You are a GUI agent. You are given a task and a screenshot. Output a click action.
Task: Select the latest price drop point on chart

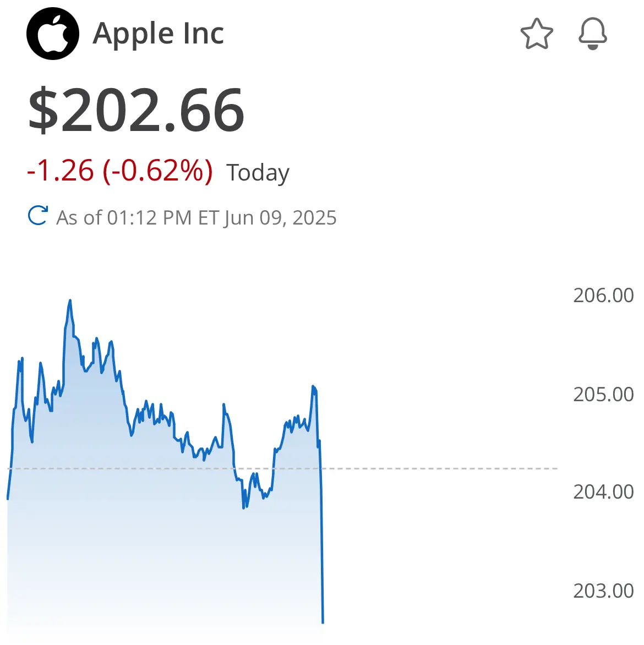(323, 622)
